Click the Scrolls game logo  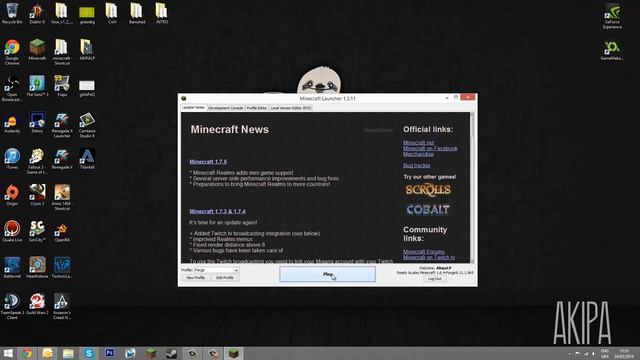click(x=428, y=190)
